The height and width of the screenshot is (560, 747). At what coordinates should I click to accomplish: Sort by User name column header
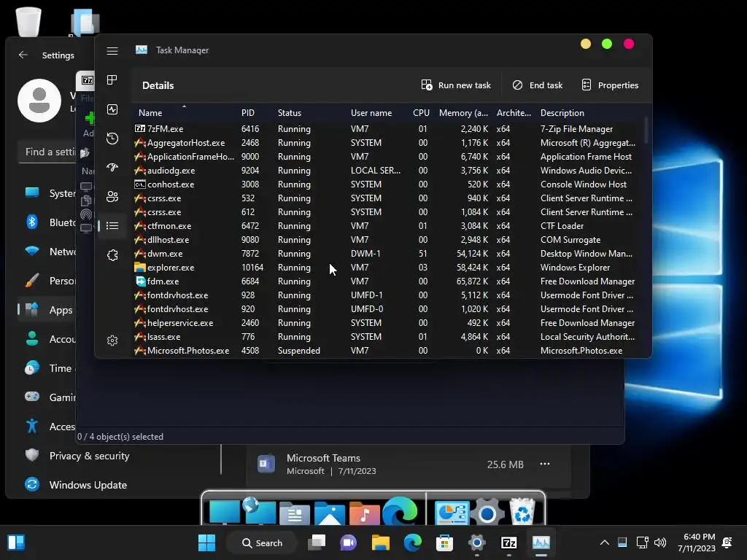[x=371, y=113]
